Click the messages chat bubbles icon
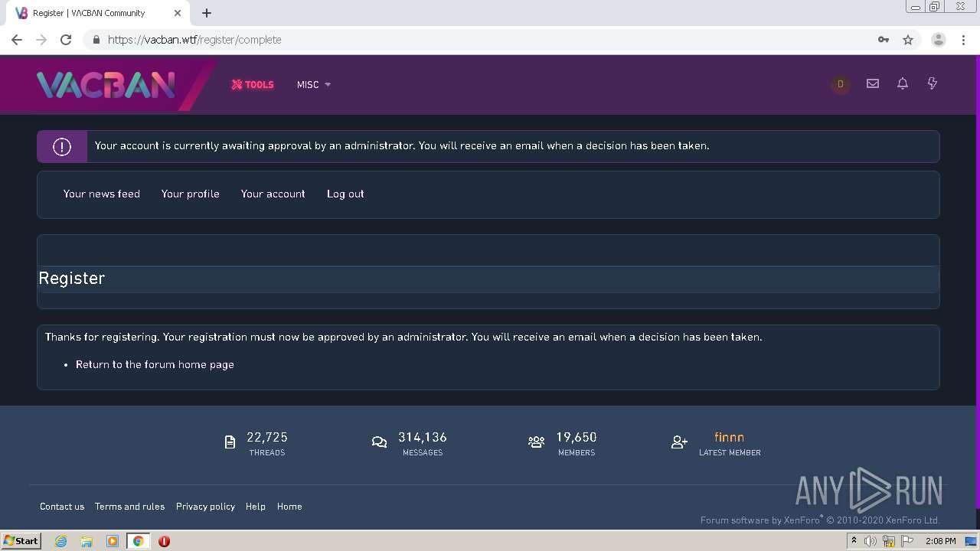Image resolution: width=980 pixels, height=551 pixels. tap(379, 442)
